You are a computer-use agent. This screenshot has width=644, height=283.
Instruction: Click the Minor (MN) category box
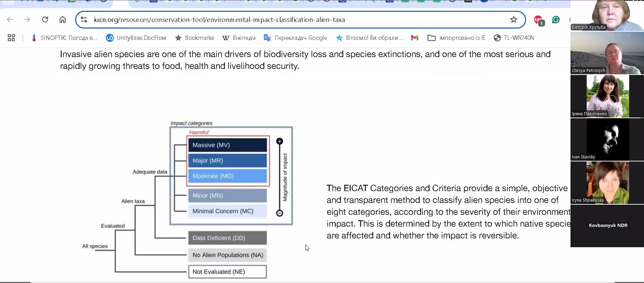tap(228, 196)
